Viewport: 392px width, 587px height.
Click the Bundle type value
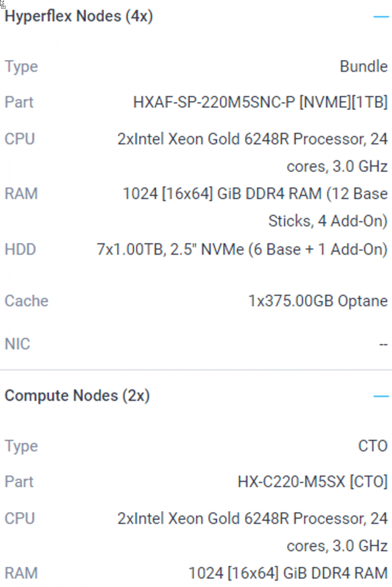(x=363, y=66)
